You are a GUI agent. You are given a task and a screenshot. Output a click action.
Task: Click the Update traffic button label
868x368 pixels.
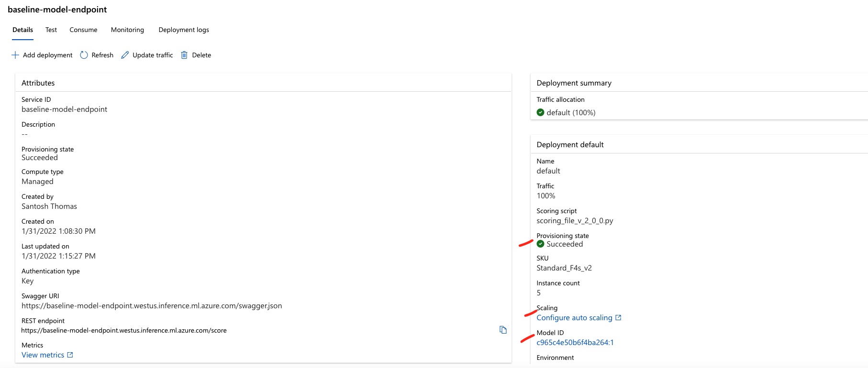point(153,55)
